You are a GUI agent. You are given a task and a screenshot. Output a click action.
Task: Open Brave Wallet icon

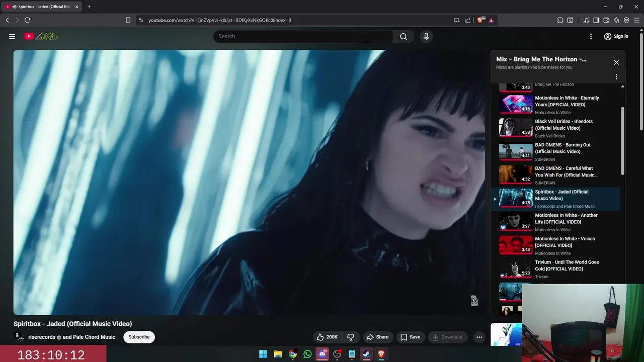coord(606,20)
